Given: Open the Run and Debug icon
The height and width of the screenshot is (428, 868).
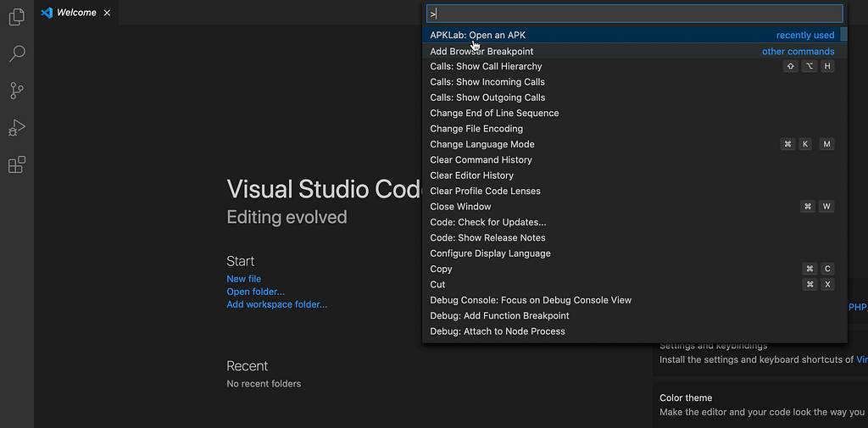Looking at the screenshot, I should tap(16, 128).
